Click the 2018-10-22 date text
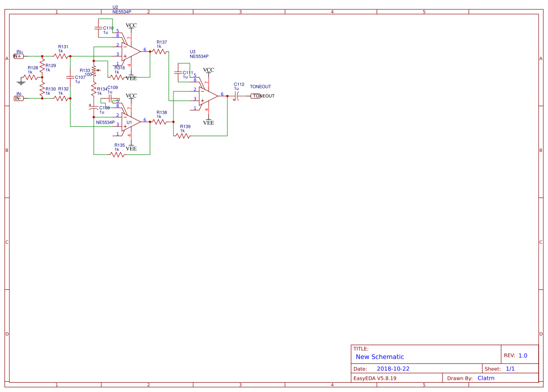Viewport: 548px width, 392px height. point(393,369)
